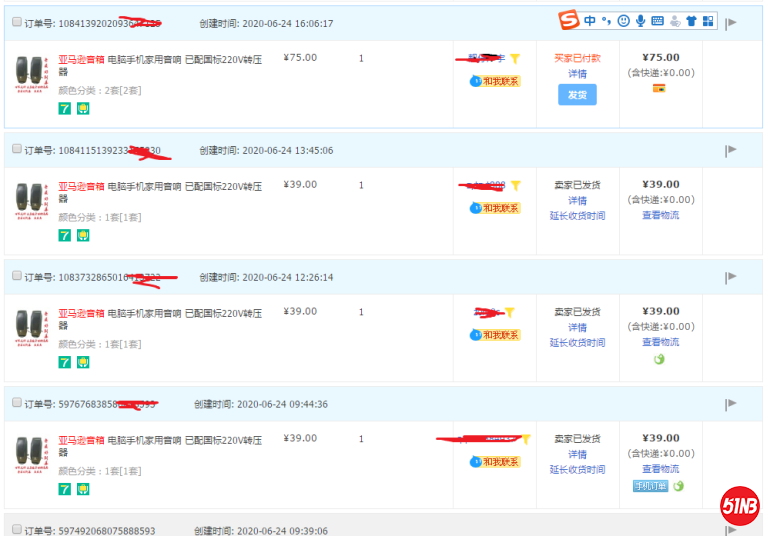This screenshot has width=770, height=536.
Task: Tick the checkbox for the 16:06:17 order
Action: (17, 22)
